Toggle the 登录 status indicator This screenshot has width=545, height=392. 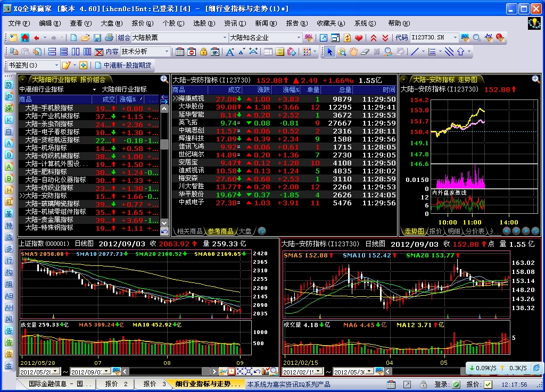coord(456,385)
